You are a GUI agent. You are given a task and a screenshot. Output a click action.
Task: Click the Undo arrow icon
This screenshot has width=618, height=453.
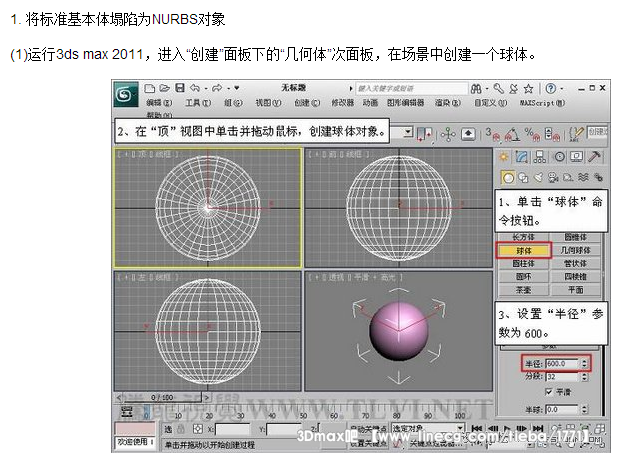coord(195,88)
